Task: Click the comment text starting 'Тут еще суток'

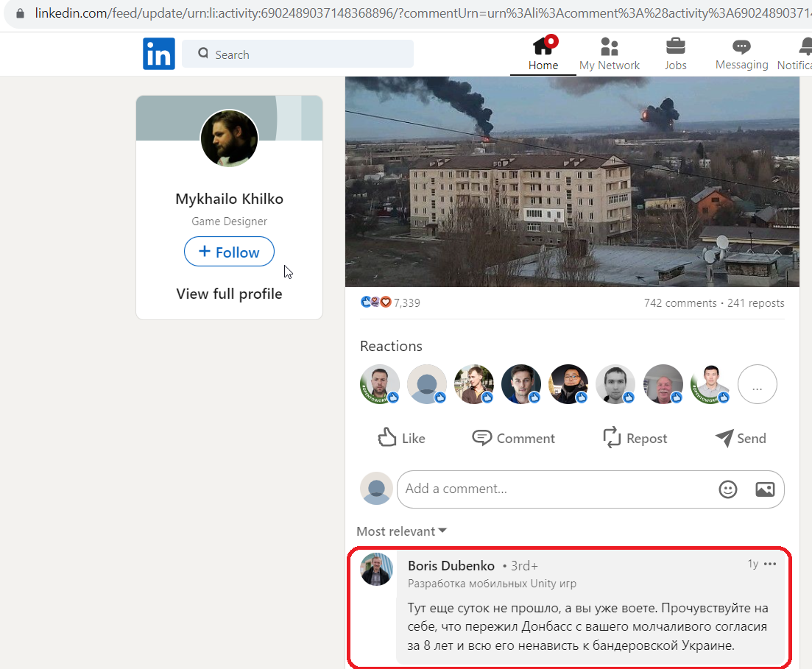Action: point(587,626)
